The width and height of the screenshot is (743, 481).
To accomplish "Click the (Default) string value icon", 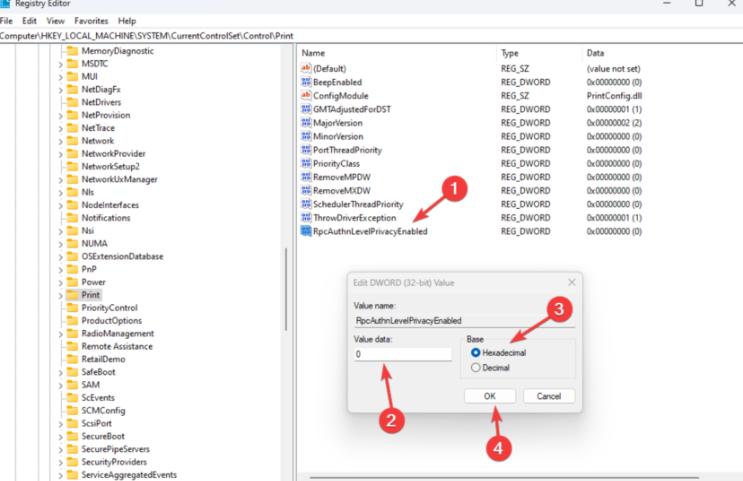I will (x=306, y=68).
